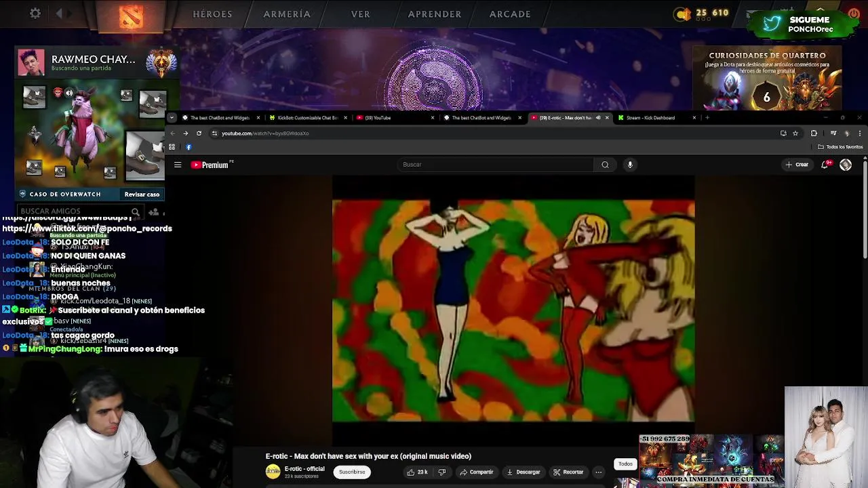The width and height of the screenshot is (868, 488).
Task: Bookmark this page with star icon
Action: coord(795,134)
